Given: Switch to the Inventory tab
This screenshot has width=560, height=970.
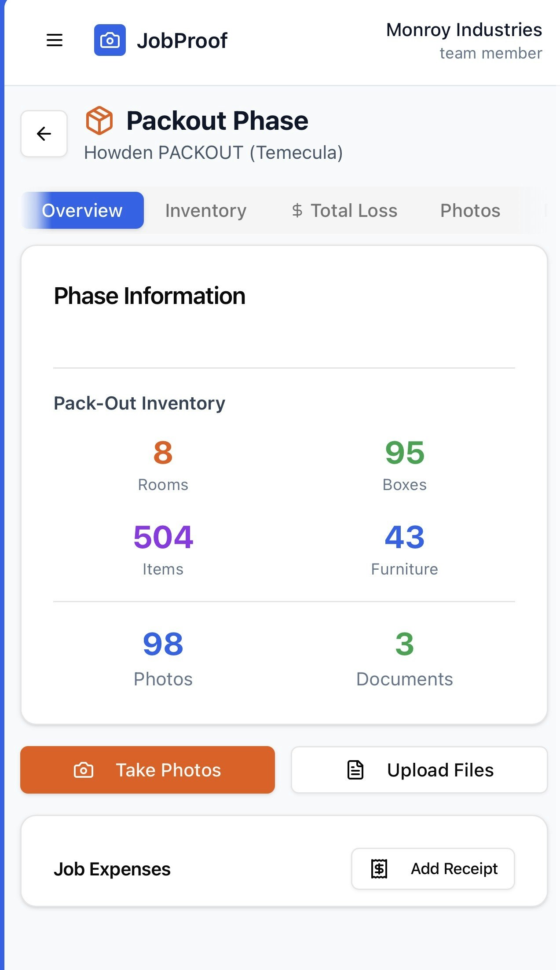Looking at the screenshot, I should [x=205, y=210].
